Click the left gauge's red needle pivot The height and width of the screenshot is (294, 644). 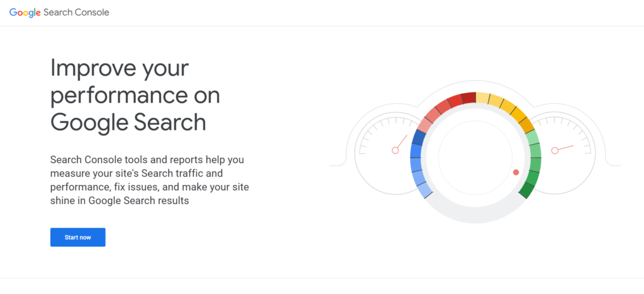coord(395,150)
